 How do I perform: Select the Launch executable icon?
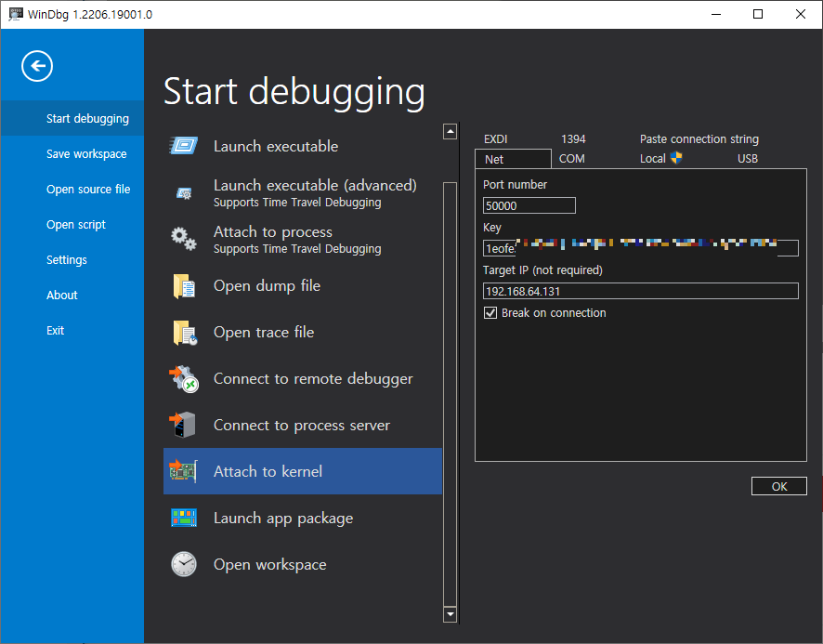183,145
